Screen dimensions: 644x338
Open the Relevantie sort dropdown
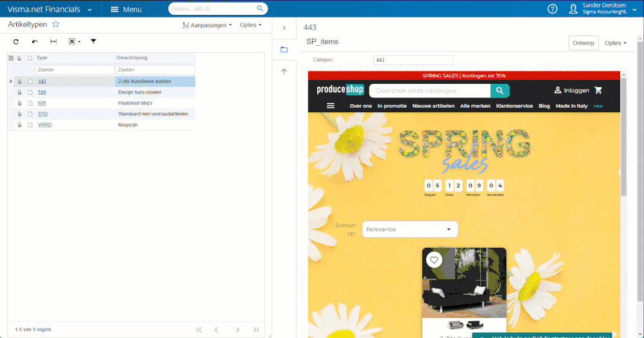[x=410, y=230]
